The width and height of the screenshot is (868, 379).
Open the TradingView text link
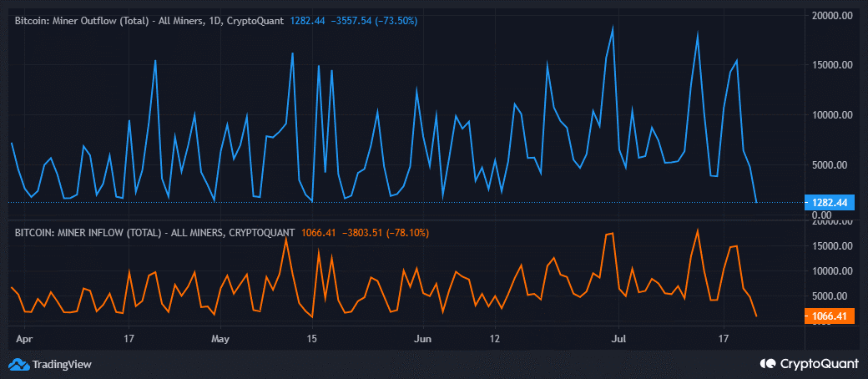click(61, 364)
